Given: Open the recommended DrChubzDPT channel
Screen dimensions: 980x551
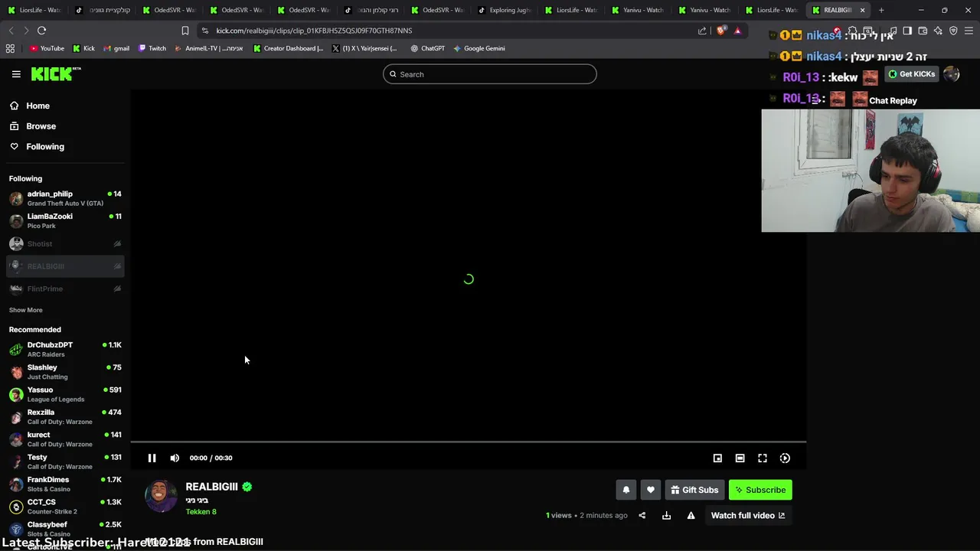Looking at the screenshot, I should pyautogui.click(x=66, y=350).
